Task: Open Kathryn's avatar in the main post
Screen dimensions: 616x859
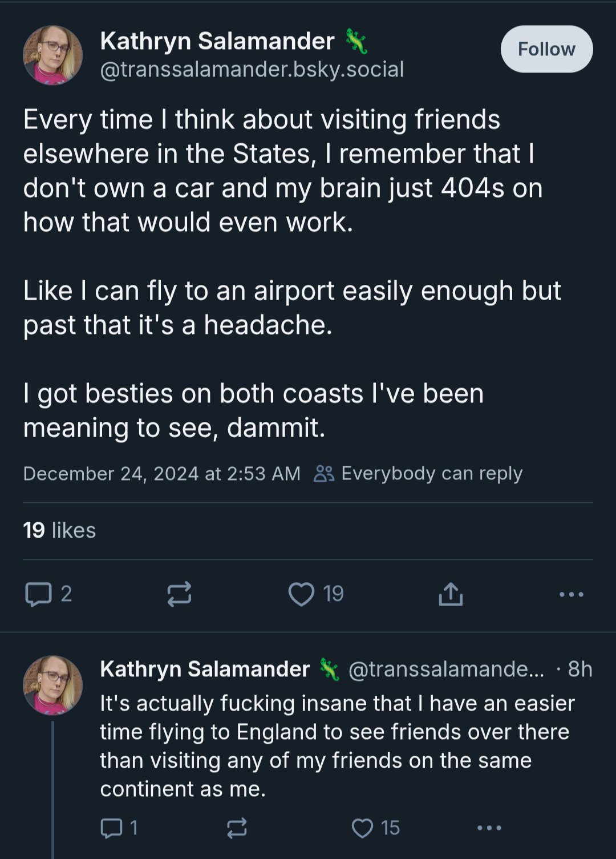Action: tap(52, 55)
